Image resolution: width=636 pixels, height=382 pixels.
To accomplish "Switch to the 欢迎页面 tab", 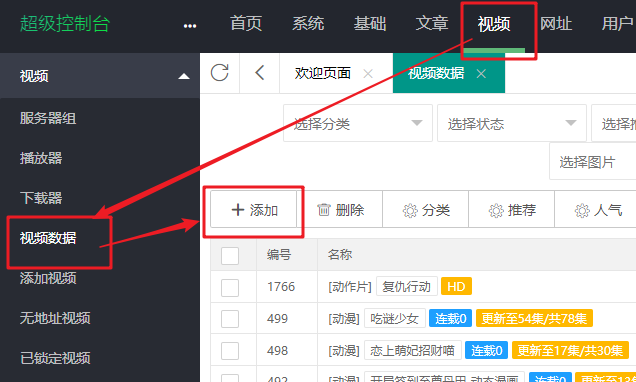I will [322, 73].
